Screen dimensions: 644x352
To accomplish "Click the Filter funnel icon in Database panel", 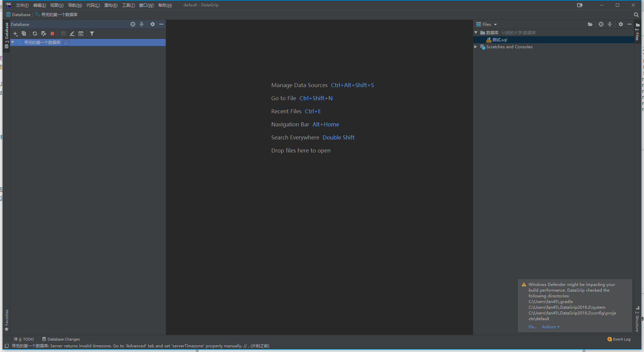I will tap(92, 34).
